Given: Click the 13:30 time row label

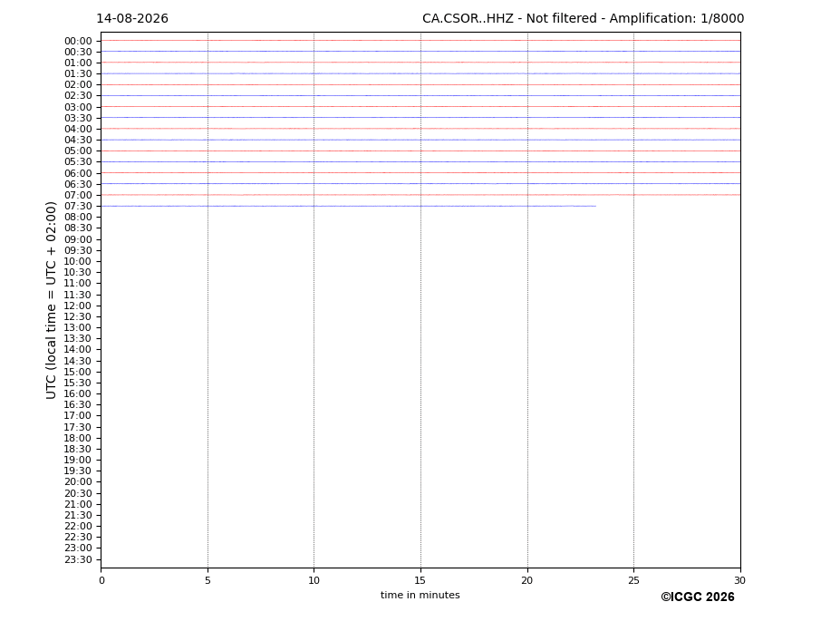Looking at the screenshot, I should coord(78,339).
